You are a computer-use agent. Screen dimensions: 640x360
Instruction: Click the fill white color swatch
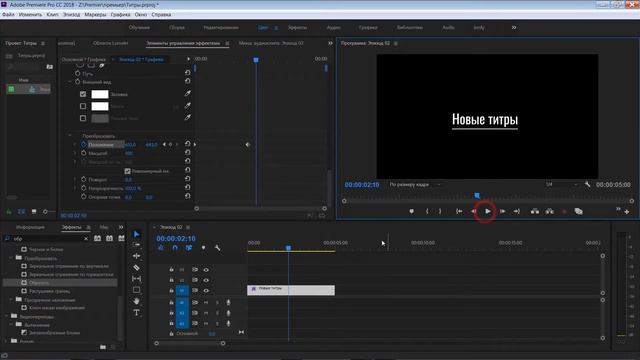(100, 94)
